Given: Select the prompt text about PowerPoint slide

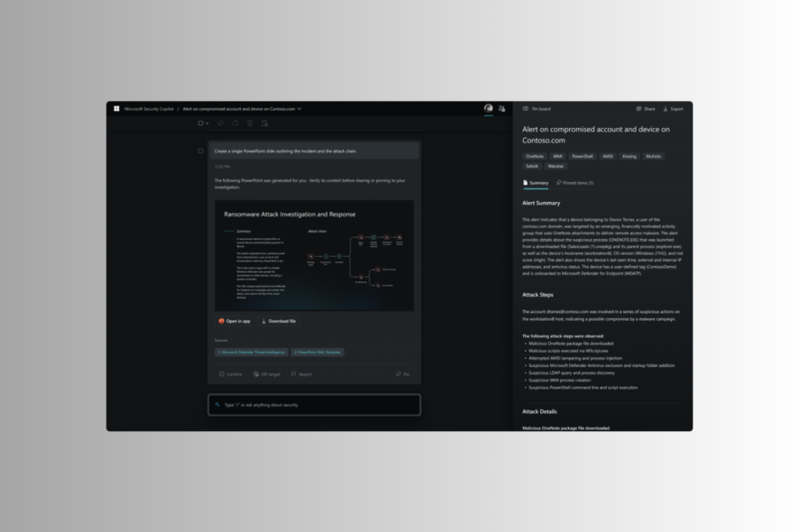Looking at the screenshot, I should (285, 151).
